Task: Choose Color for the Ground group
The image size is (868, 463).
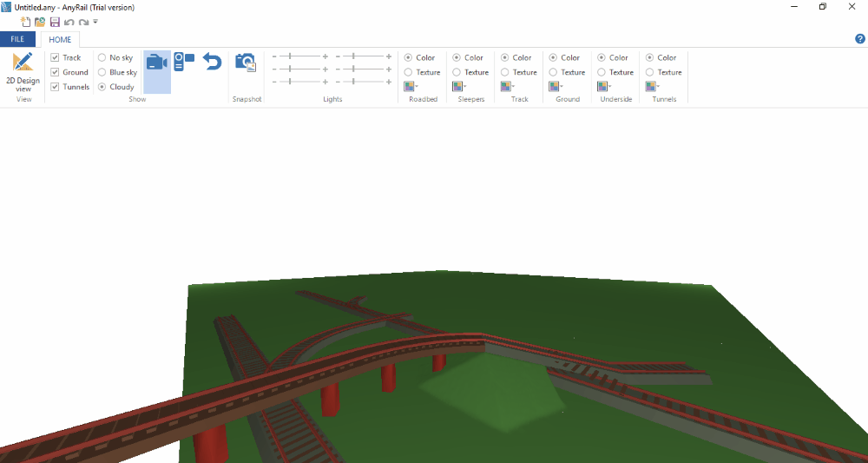Action: pos(553,57)
